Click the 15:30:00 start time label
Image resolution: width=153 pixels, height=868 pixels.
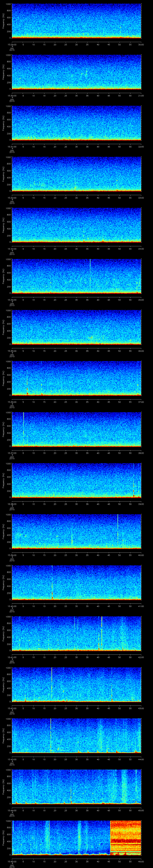pos(12,96)
